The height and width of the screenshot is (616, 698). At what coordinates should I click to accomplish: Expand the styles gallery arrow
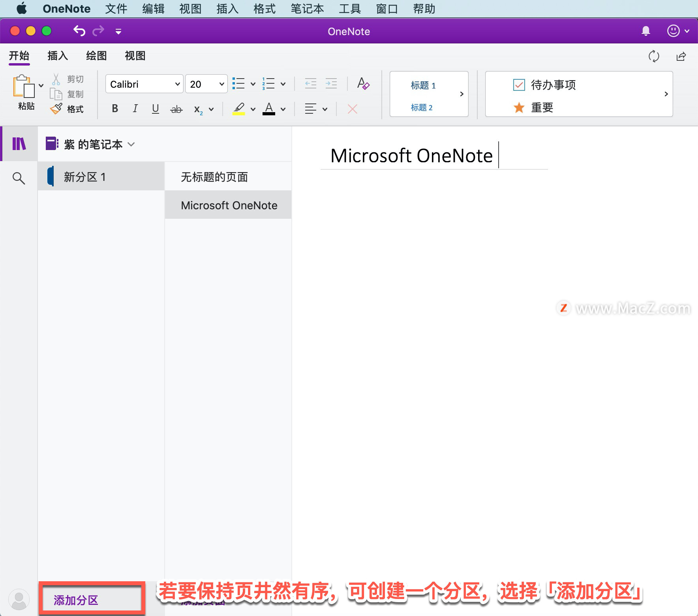pos(462,94)
